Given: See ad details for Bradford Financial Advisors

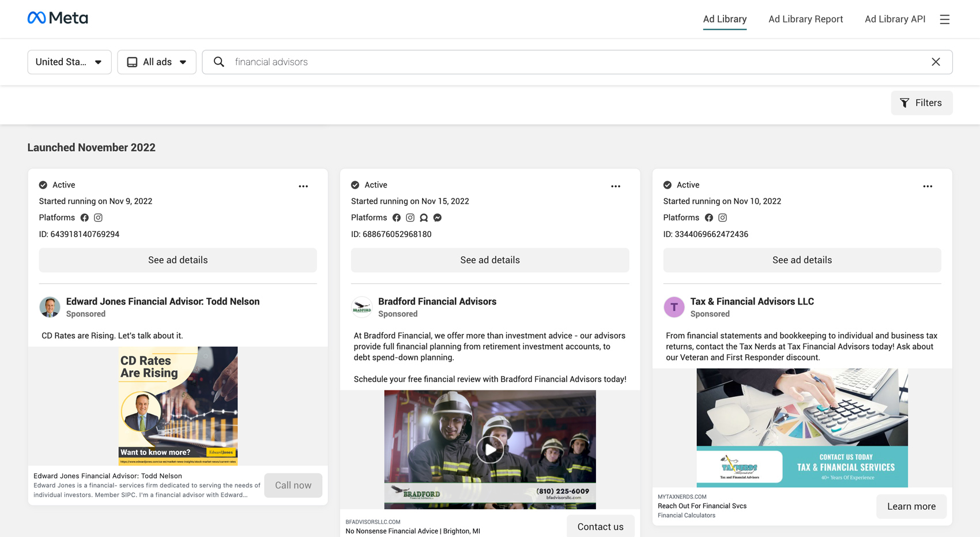Looking at the screenshot, I should 489,260.
